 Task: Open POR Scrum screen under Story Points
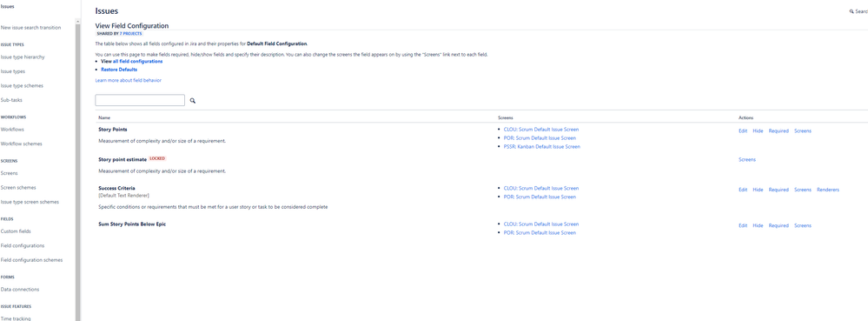[x=540, y=138]
